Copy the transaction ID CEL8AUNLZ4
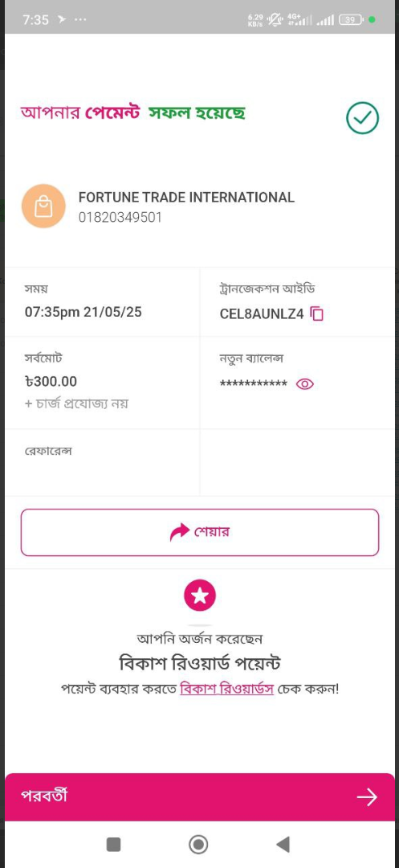The image size is (399, 868). 316,314
